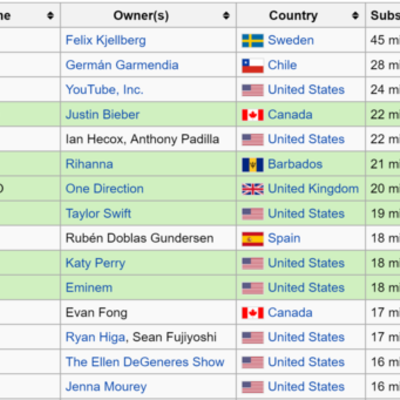Click the 19 subscribers cell
The image size is (400, 400).
click(383, 214)
